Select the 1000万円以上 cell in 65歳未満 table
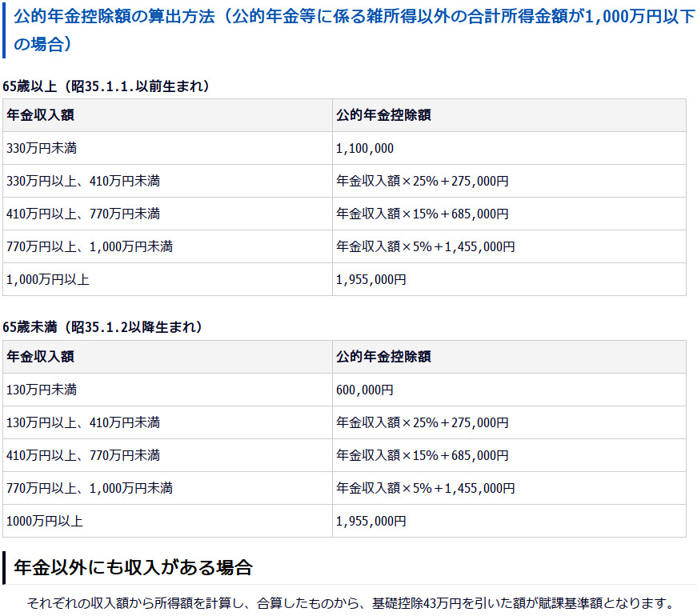 (45, 521)
